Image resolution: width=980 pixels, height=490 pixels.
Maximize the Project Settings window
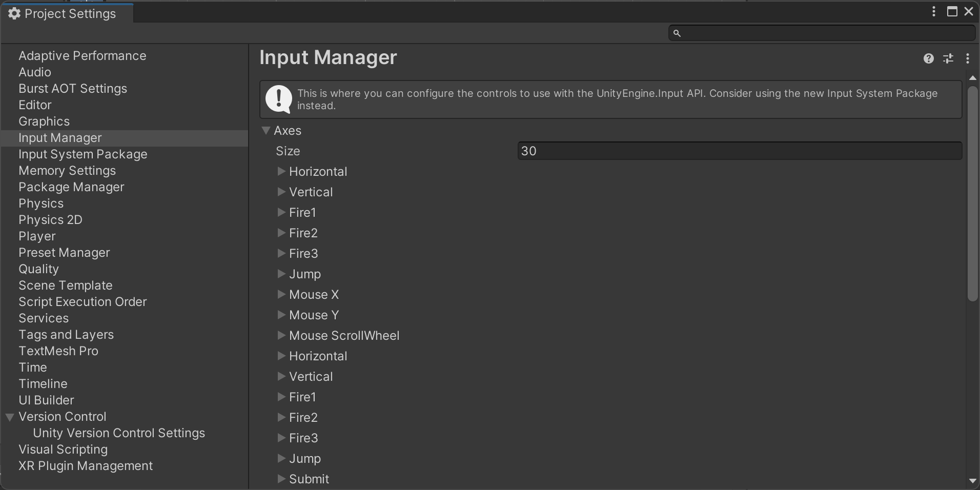[952, 11]
